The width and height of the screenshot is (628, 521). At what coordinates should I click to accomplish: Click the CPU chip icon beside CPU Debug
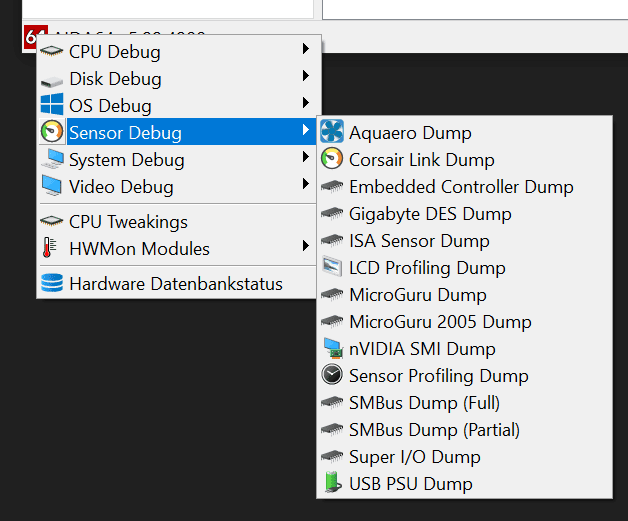[x=52, y=51]
